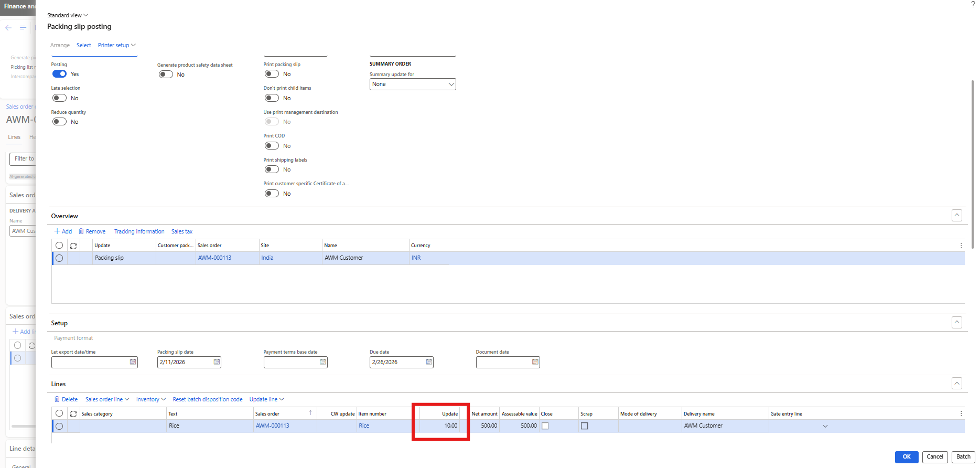This screenshot has width=980, height=468.
Task: Toggle Don't print child items on
Action: (272, 98)
